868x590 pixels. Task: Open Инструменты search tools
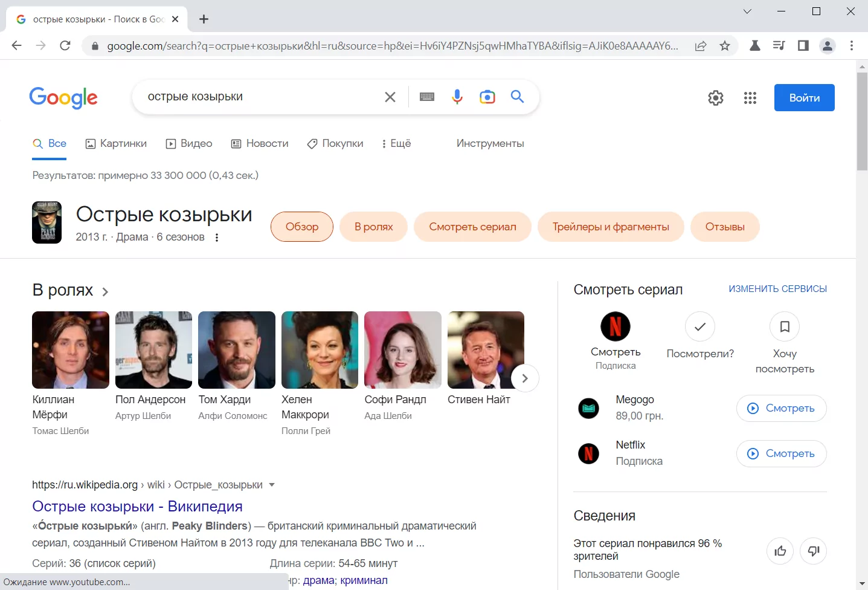(x=490, y=143)
